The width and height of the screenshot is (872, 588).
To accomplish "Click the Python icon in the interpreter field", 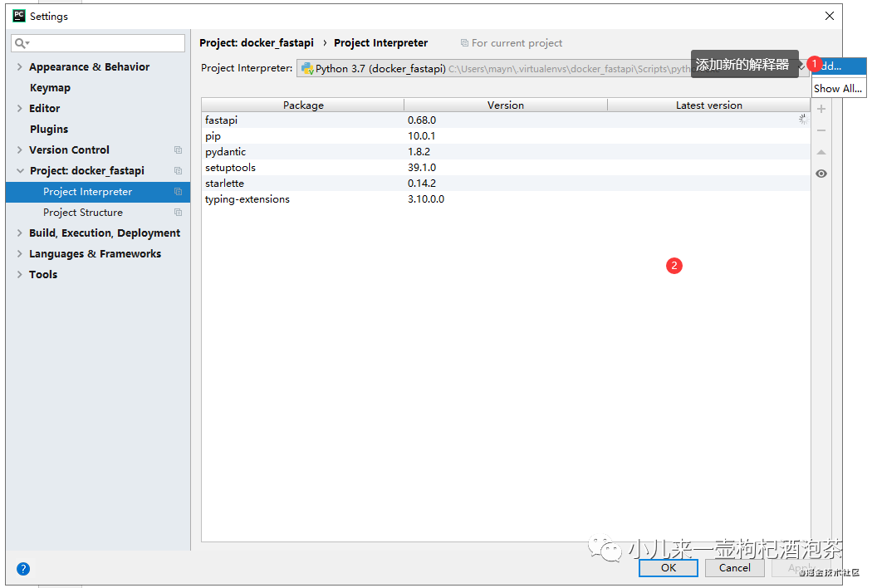I will click(307, 68).
